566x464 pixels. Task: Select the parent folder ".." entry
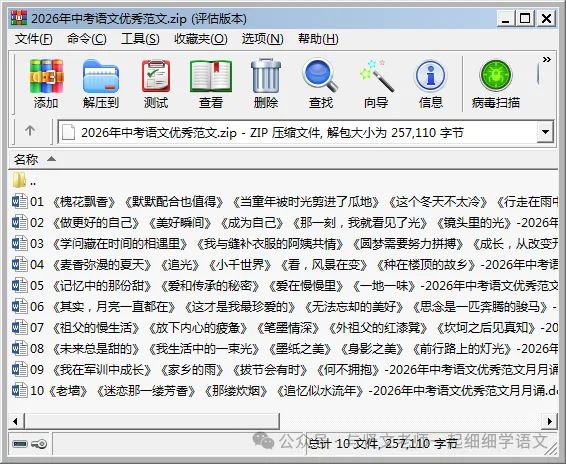pyautogui.click(x=24, y=181)
